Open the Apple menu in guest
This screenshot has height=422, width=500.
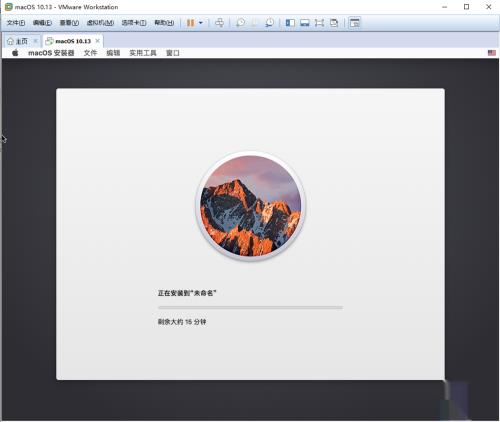coord(15,53)
